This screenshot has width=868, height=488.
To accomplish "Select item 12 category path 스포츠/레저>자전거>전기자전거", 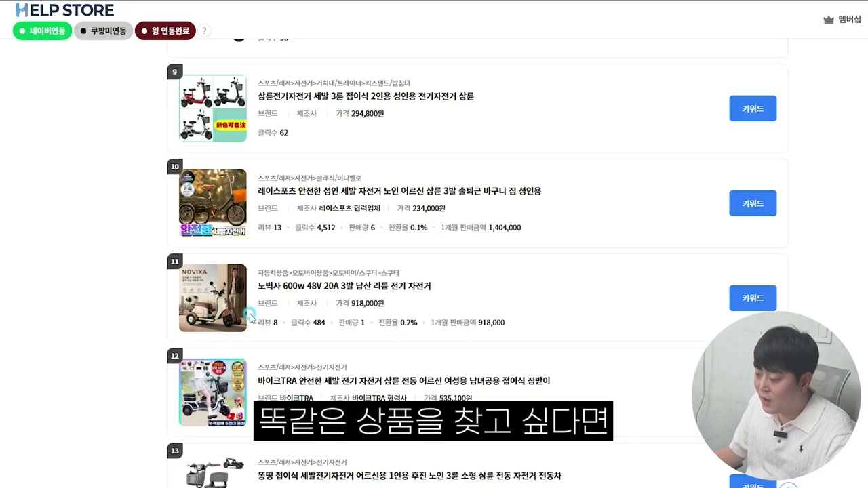I will (302, 367).
